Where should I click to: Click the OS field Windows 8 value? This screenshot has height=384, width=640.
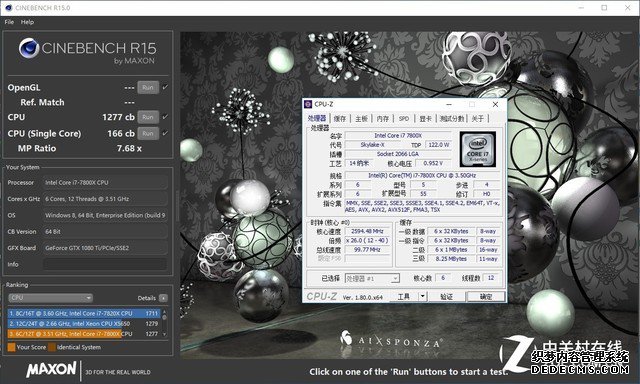[x=105, y=215]
